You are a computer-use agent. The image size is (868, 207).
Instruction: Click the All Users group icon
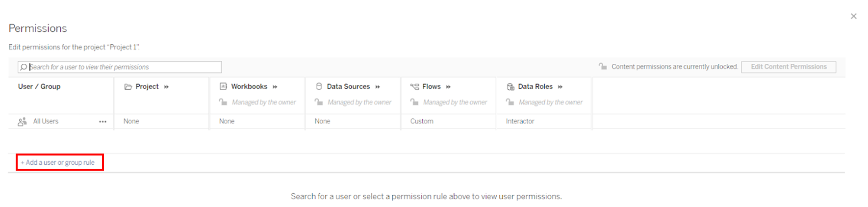coord(22,122)
